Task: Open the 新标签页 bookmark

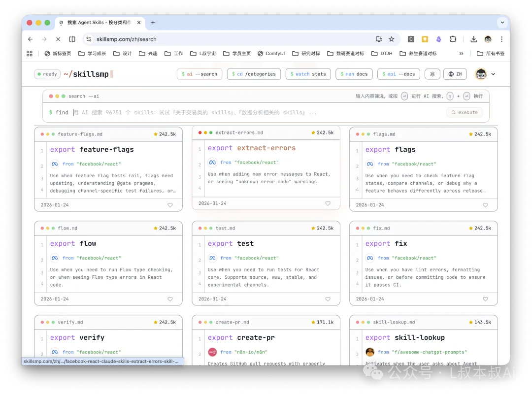Action: point(58,54)
